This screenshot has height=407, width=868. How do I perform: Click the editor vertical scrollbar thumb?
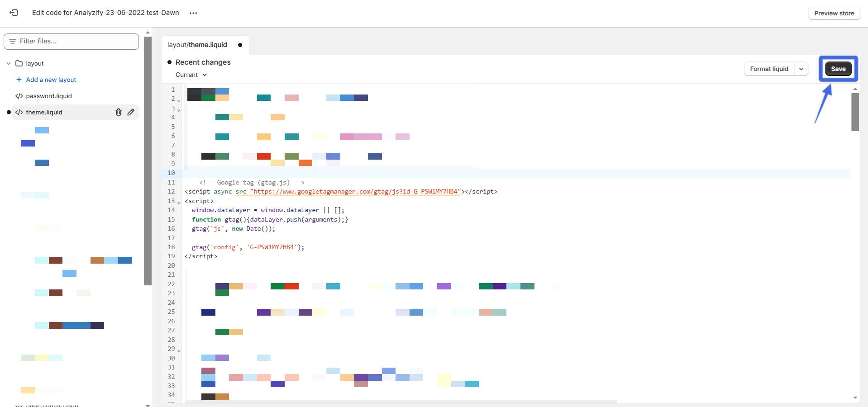[x=855, y=112]
